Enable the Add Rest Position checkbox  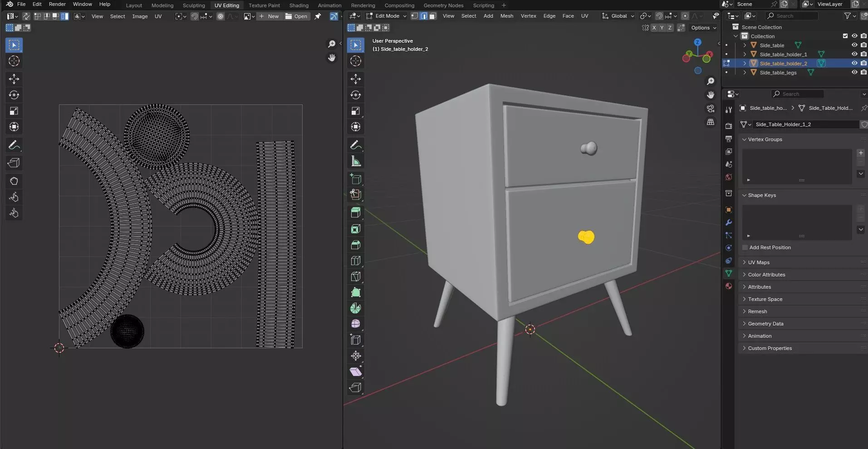pos(745,247)
